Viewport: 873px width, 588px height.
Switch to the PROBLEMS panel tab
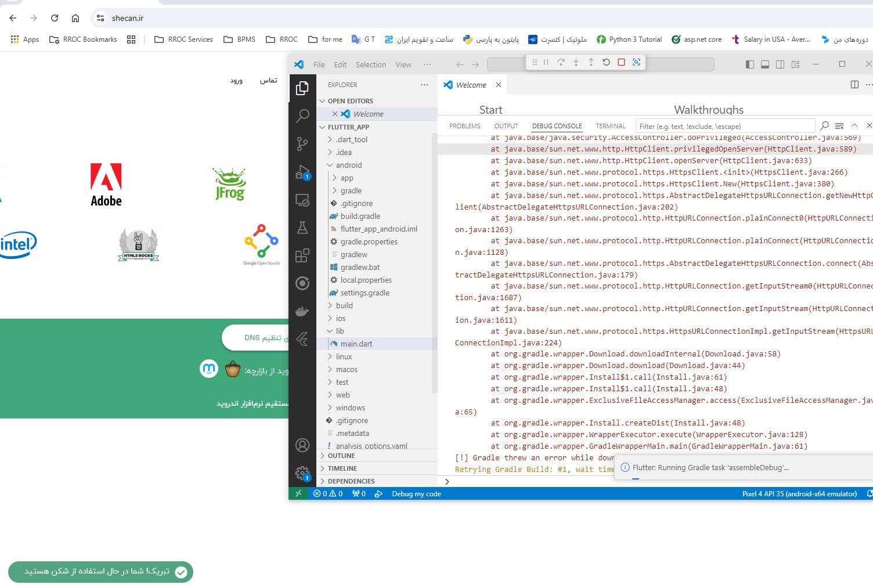(x=465, y=126)
